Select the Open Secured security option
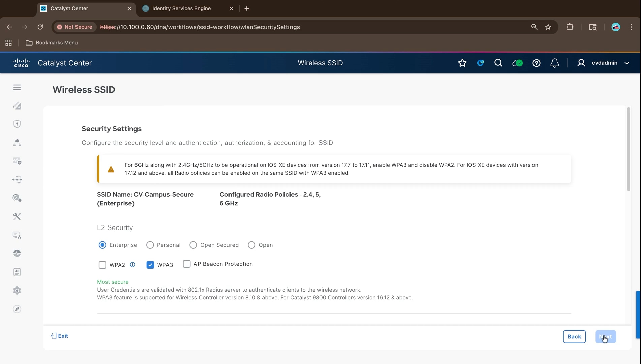This screenshot has width=641, height=364. click(193, 245)
